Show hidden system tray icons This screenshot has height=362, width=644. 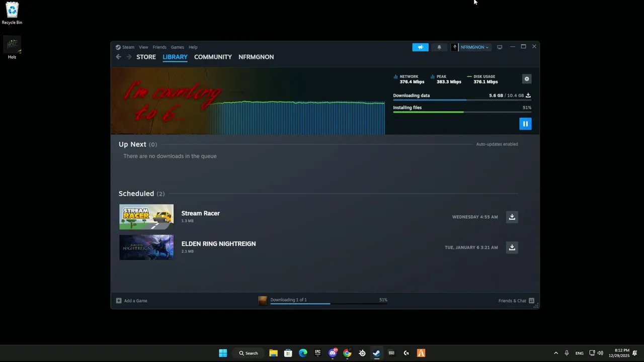pyautogui.click(x=556, y=353)
